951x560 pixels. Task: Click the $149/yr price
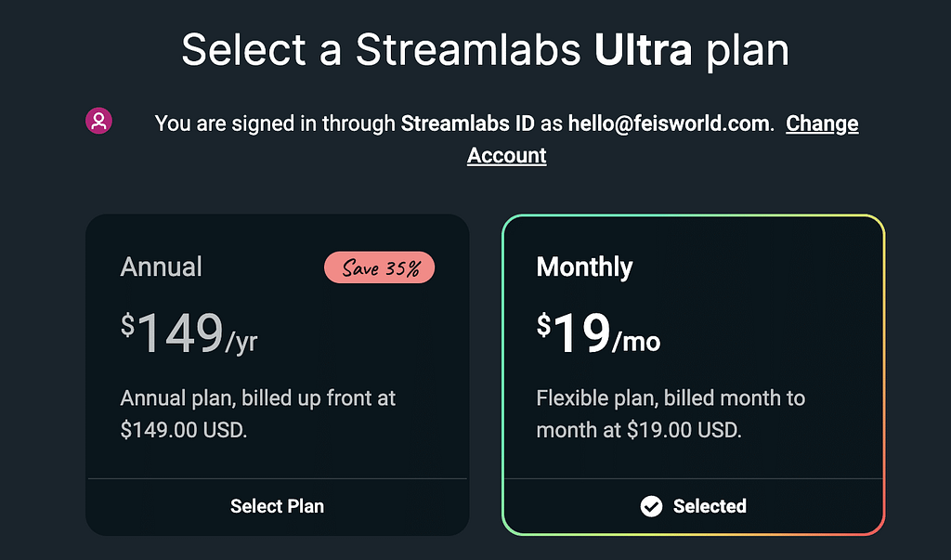189,334
